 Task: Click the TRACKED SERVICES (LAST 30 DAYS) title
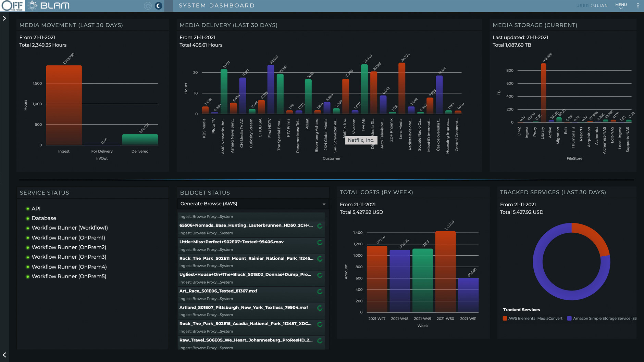click(553, 192)
